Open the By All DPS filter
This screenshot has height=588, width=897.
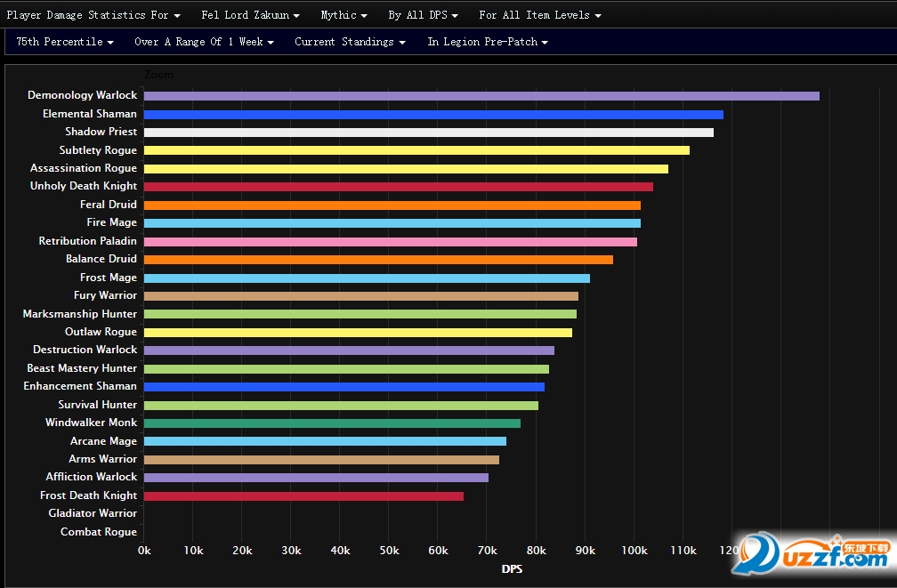click(423, 15)
